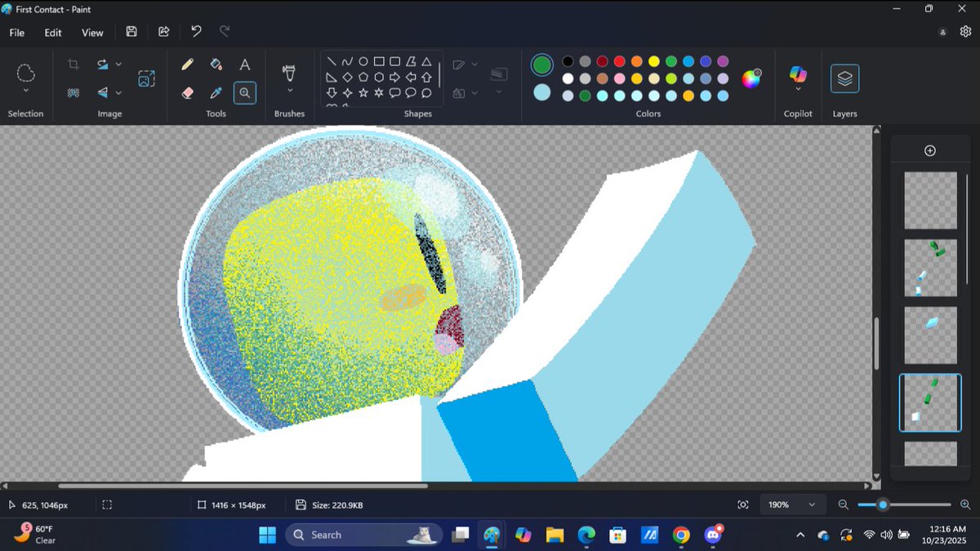Open the View menu
980x551 pixels.
pos(92,33)
